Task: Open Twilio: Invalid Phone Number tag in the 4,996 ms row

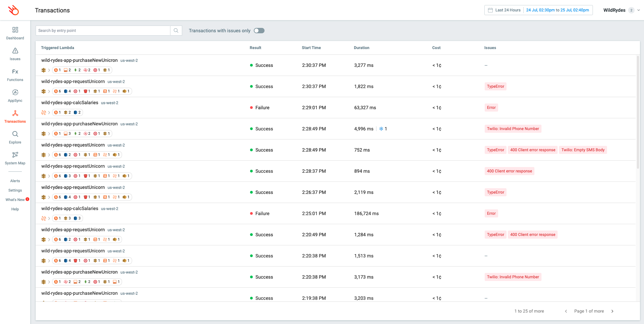Action: tap(513, 129)
